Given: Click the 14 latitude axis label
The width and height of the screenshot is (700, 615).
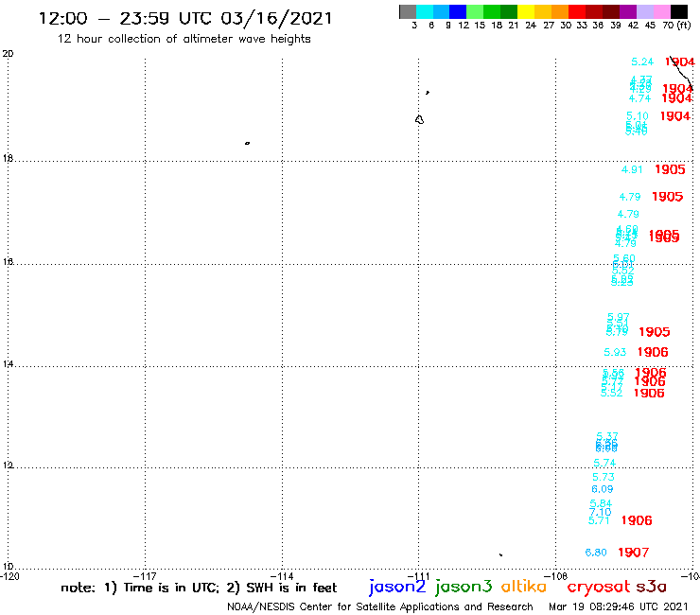Looking at the screenshot, I should coord(8,364).
